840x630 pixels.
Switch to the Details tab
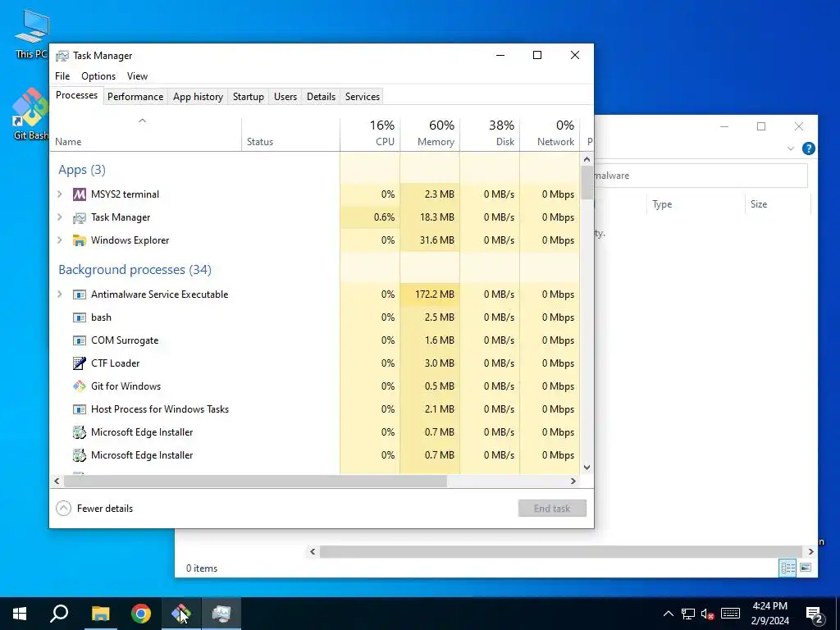[x=322, y=97]
